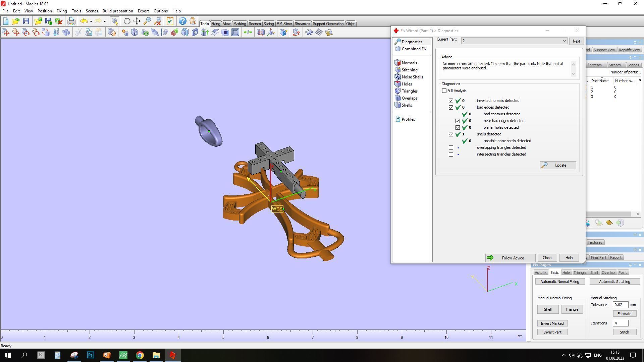Open the Holes page in Fix Wizard
The height and width of the screenshot is (362, 644).
click(407, 84)
